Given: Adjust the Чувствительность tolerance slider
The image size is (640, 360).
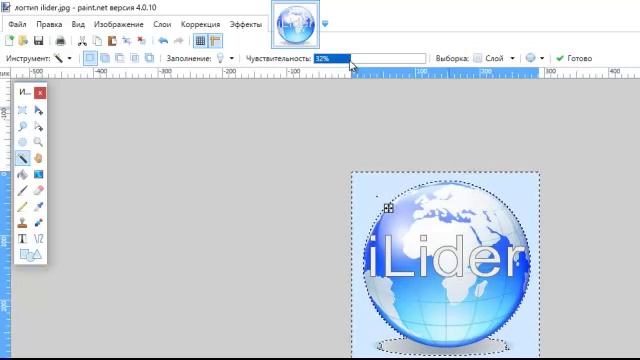Looking at the screenshot, I should point(370,58).
